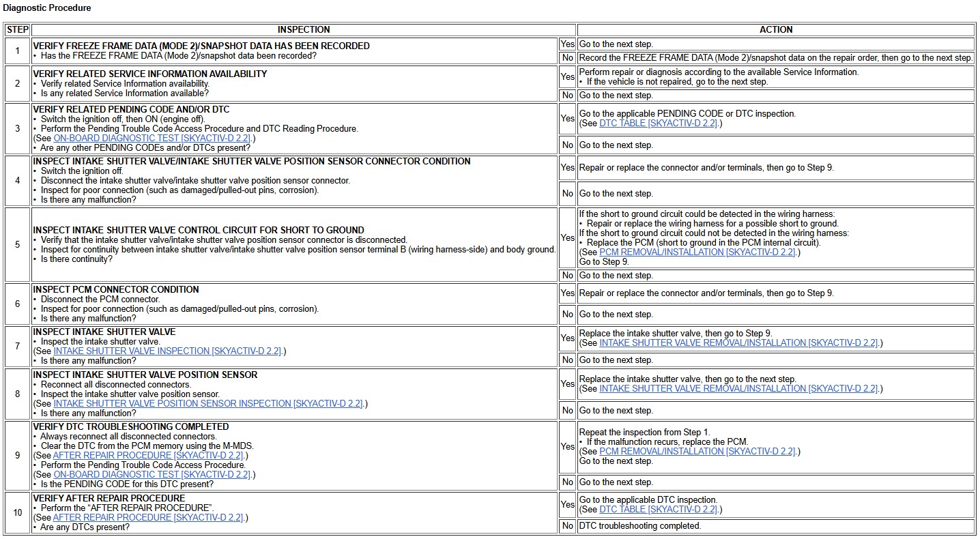Click the STEP column header
The width and height of the screenshot is (980, 539).
[x=17, y=29]
